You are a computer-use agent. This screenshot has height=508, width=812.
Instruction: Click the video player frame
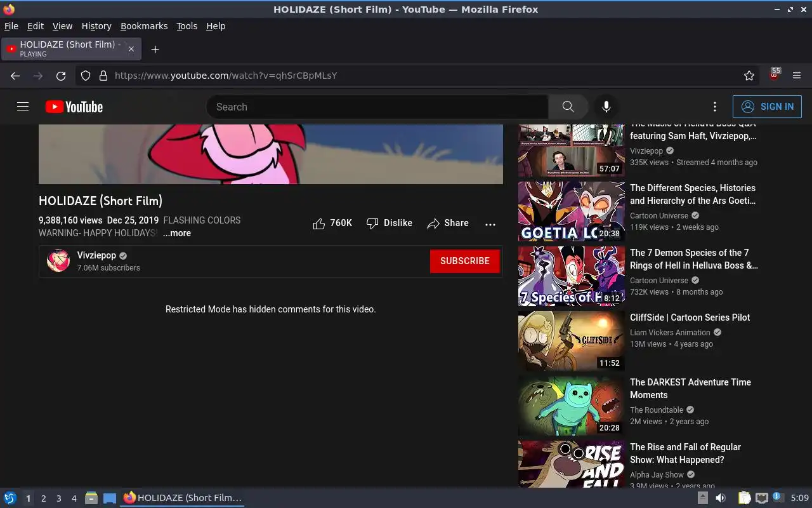(271, 154)
